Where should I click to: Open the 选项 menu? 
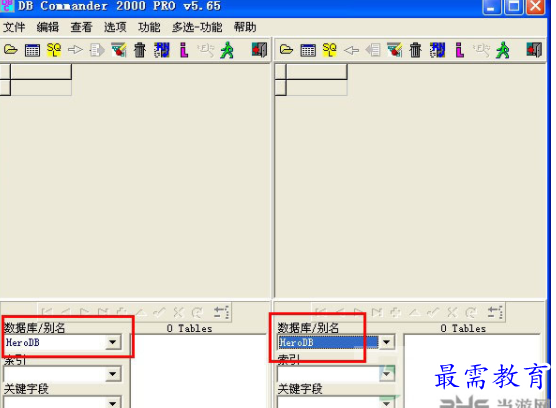coord(115,27)
